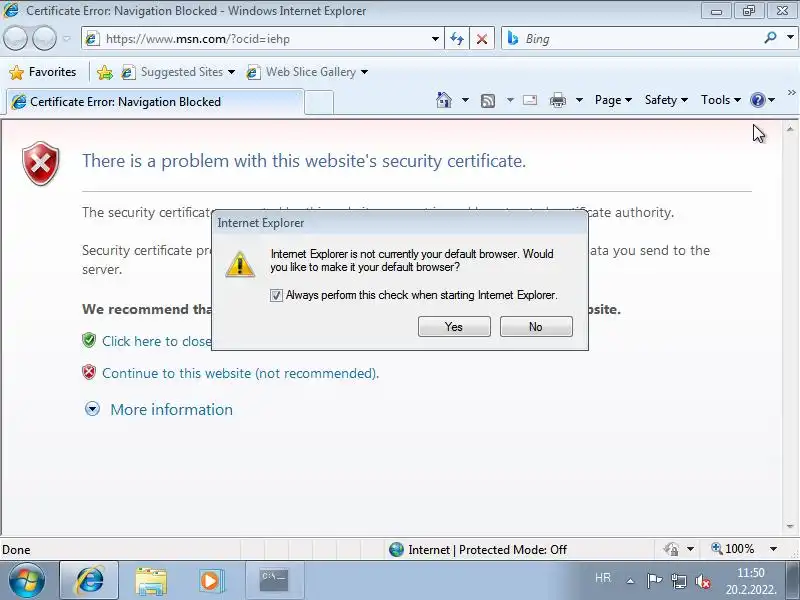
Task: Open the recent pages dropdown arrow
Action: click(x=66, y=39)
